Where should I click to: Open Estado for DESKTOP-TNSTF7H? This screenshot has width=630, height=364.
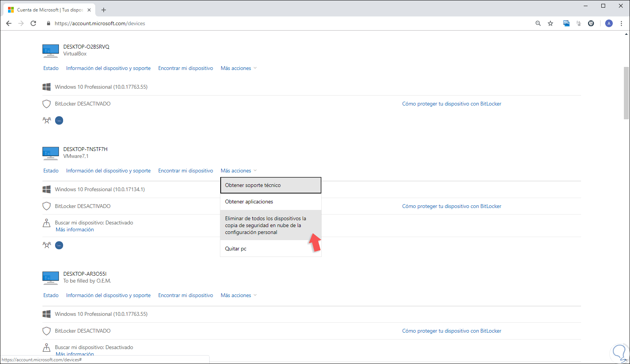coord(51,171)
